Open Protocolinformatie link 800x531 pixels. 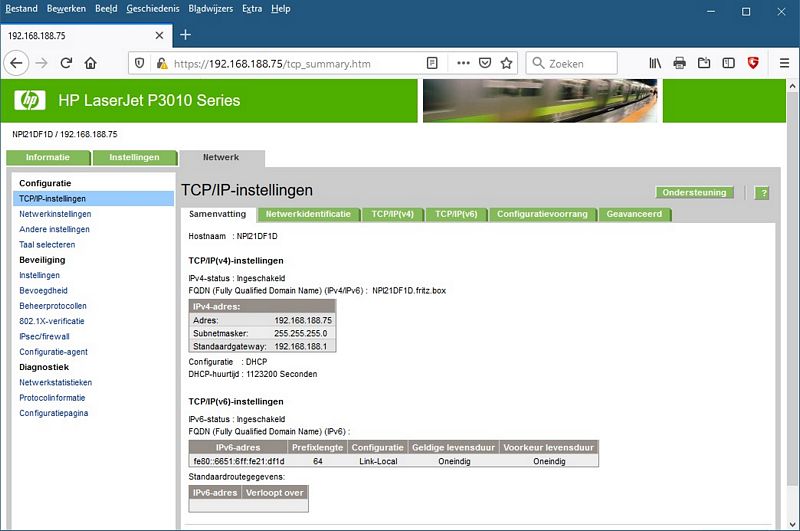click(52, 397)
